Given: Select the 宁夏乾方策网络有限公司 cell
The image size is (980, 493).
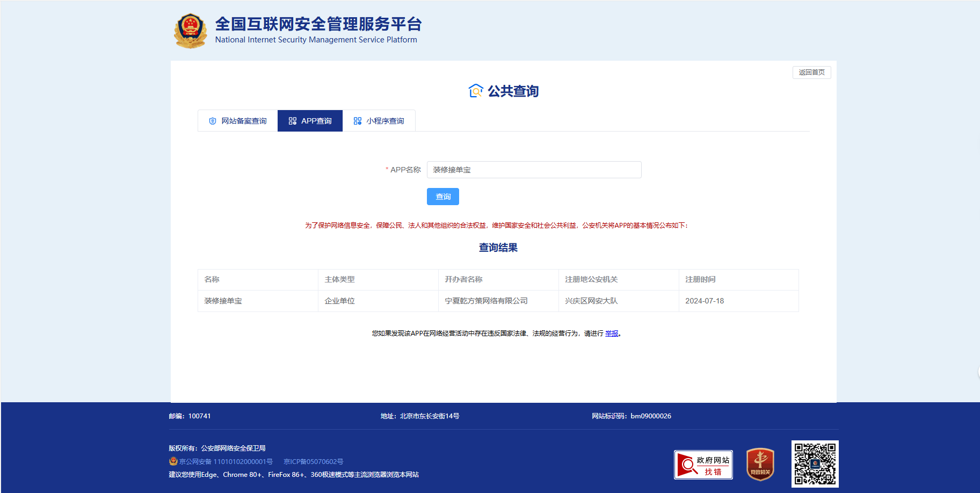Looking at the screenshot, I should (498, 301).
